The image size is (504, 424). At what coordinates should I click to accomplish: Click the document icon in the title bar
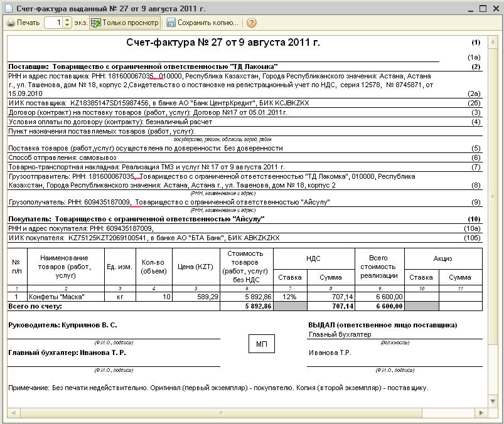click(x=8, y=8)
